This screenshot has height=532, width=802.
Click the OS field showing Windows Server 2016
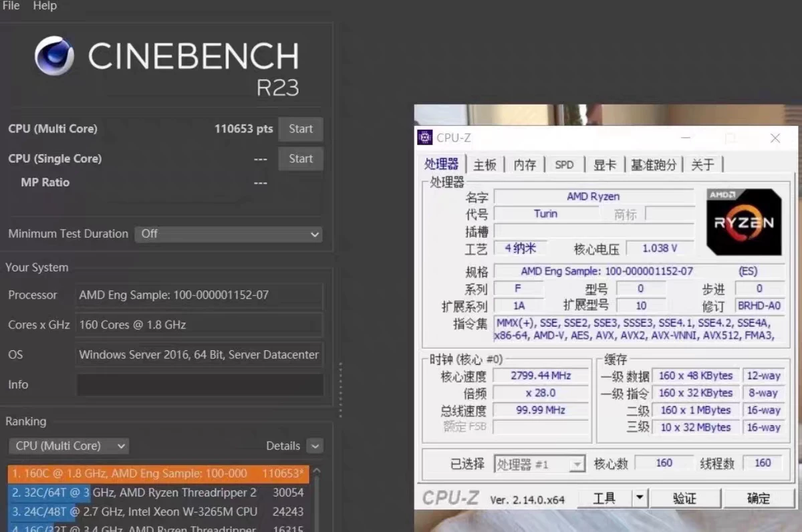pyautogui.click(x=199, y=355)
